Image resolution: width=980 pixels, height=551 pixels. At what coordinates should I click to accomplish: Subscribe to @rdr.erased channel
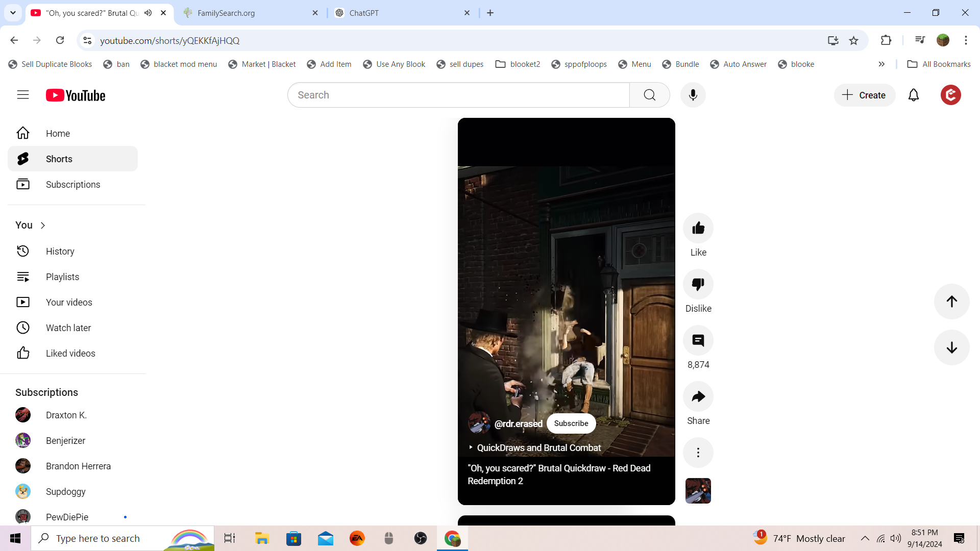coord(571,423)
